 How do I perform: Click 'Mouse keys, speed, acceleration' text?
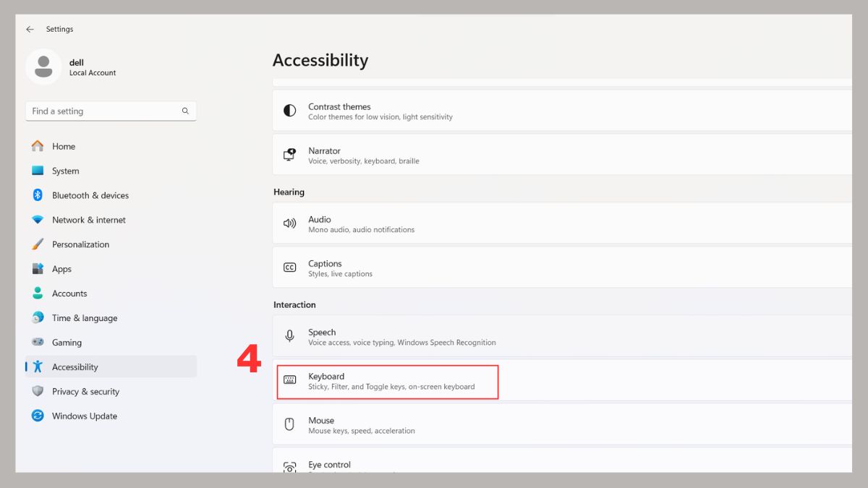pyautogui.click(x=362, y=431)
